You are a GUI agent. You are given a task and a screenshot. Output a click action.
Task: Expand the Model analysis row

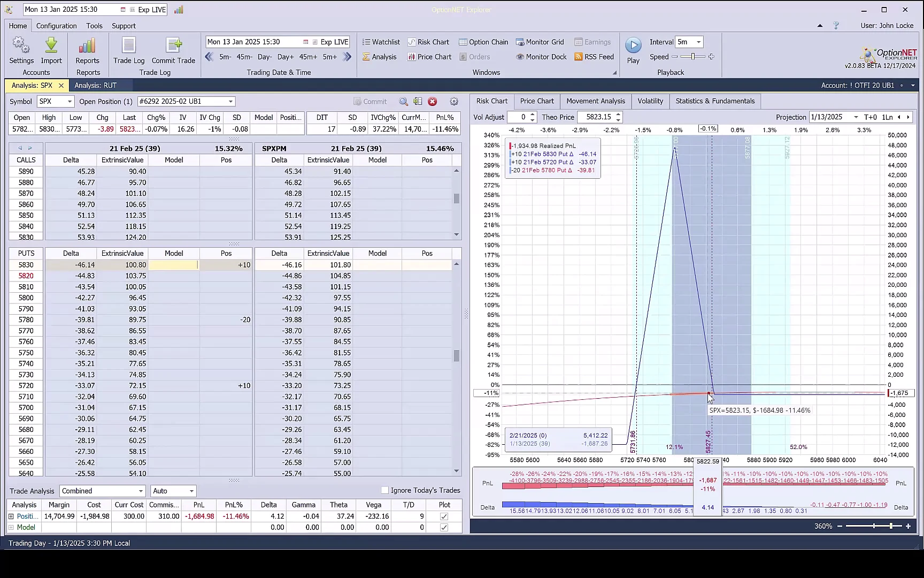11,528
